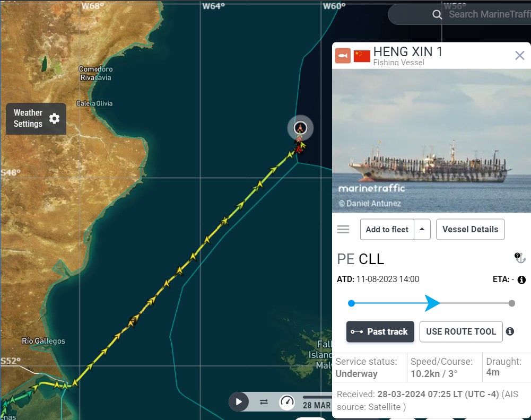Screen dimensions: 531x420
Task: Click USE ROUTE TOOL button
Action: click(461, 331)
